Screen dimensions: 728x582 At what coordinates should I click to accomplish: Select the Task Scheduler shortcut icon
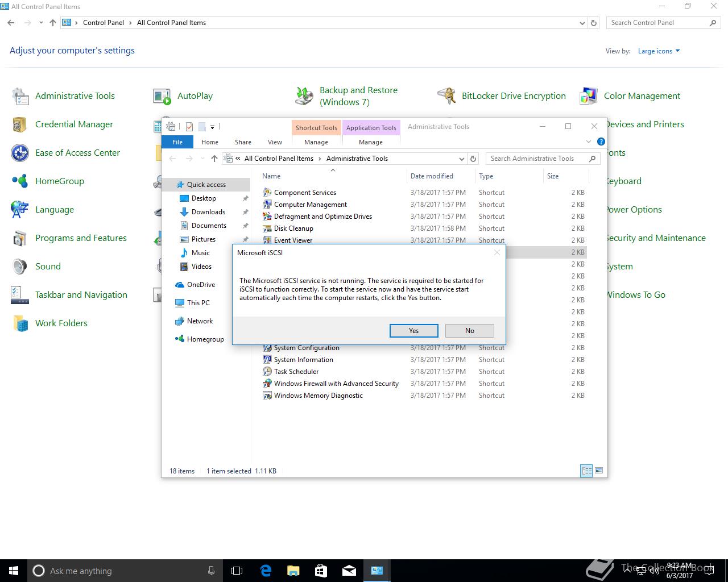tap(267, 372)
